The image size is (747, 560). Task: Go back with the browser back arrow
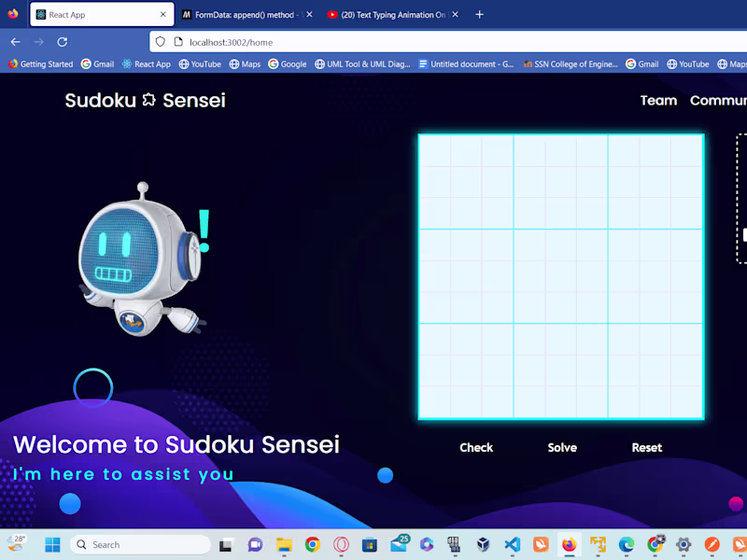click(15, 42)
